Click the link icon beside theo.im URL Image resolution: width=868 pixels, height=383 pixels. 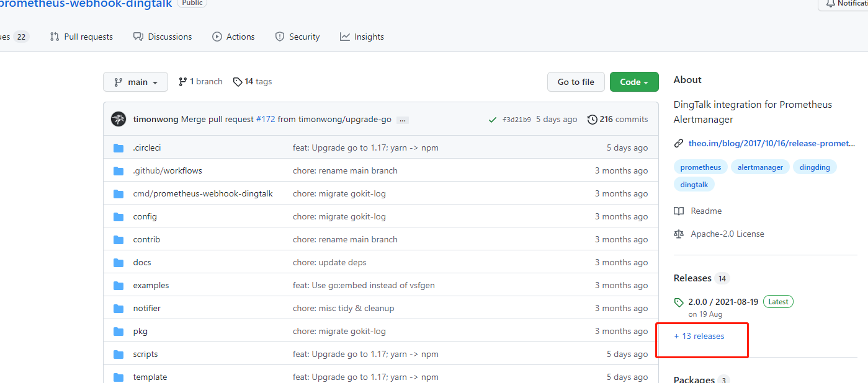(x=679, y=143)
